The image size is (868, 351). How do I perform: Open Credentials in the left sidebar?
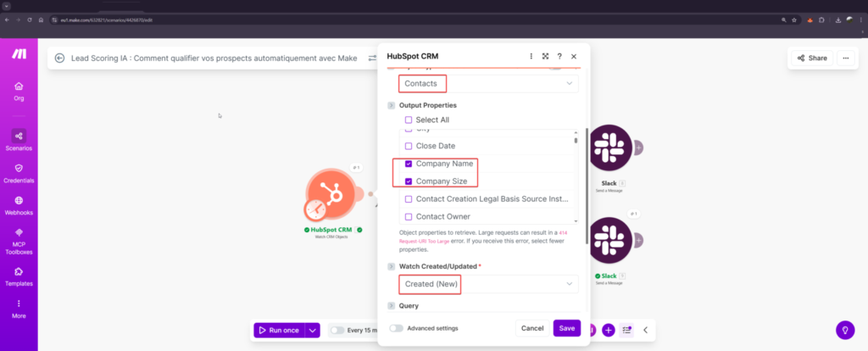(x=19, y=172)
